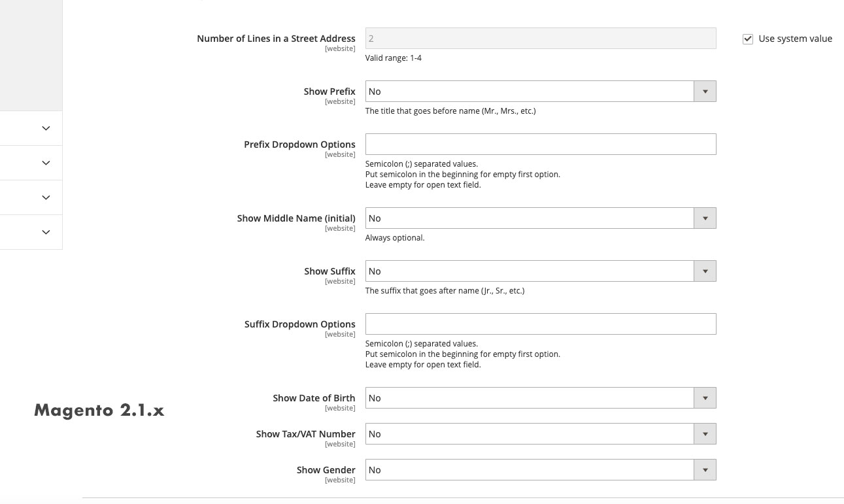Click the Magento 2.1.x label
The image size is (844, 504).
pos(99,411)
